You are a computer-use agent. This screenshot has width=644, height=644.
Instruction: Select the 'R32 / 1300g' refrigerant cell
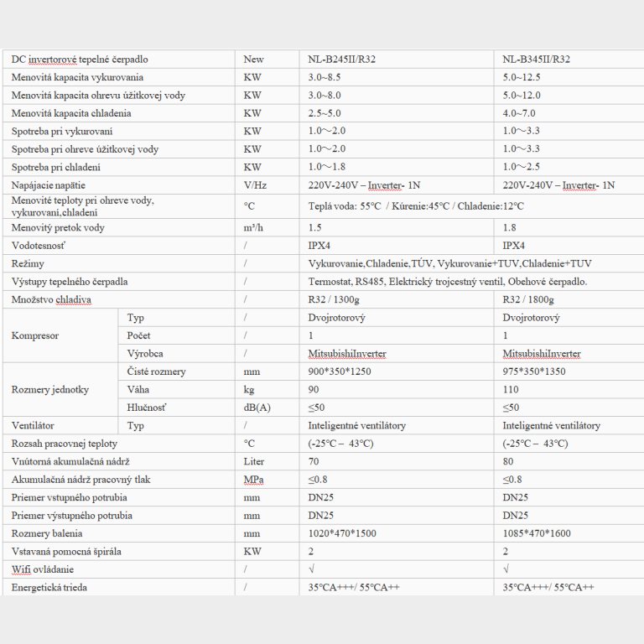(397, 299)
